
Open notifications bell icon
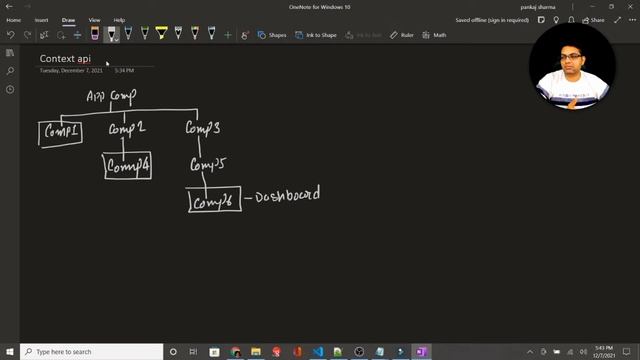pos(571,20)
